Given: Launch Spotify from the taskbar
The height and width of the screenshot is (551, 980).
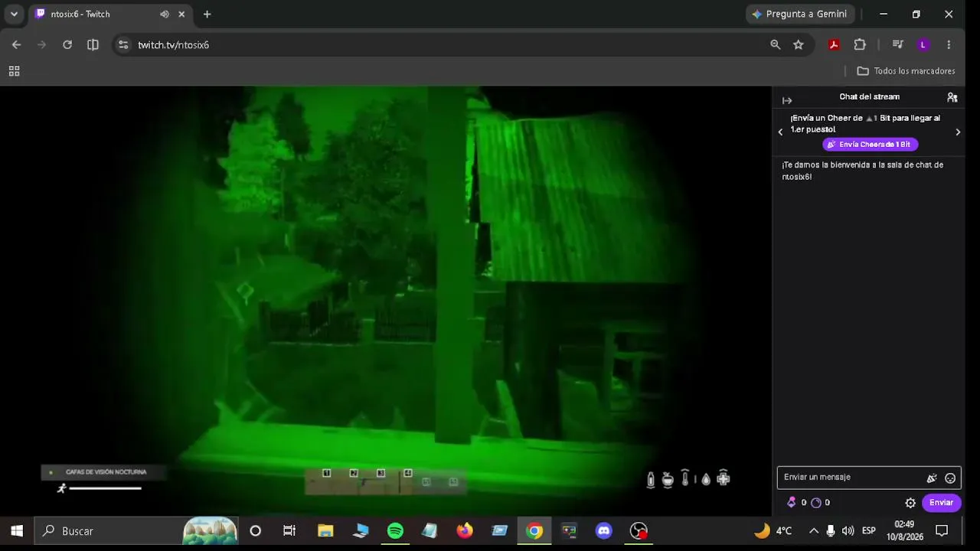Looking at the screenshot, I should coord(395,530).
